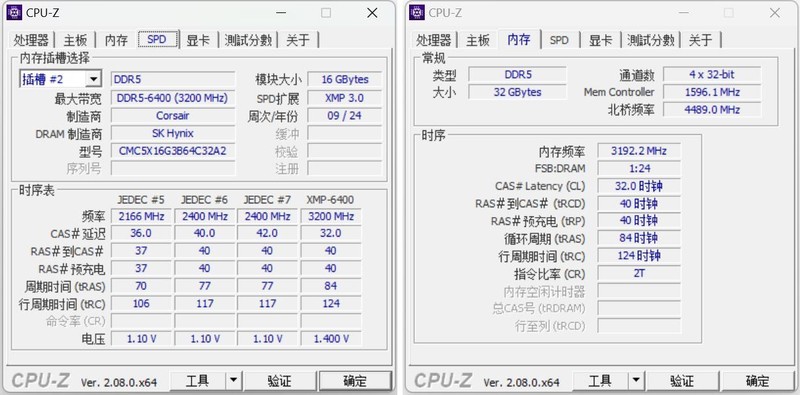Switch to 处理器 tab in right window
This screenshot has height=395, width=800.
[434, 40]
